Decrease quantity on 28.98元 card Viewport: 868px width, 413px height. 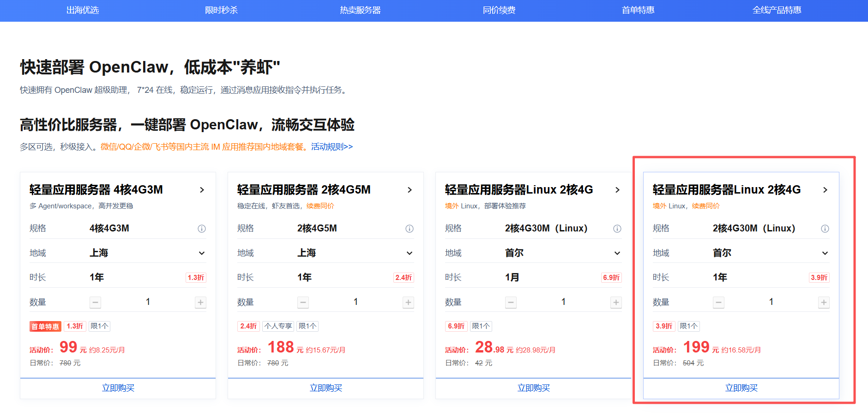(511, 303)
